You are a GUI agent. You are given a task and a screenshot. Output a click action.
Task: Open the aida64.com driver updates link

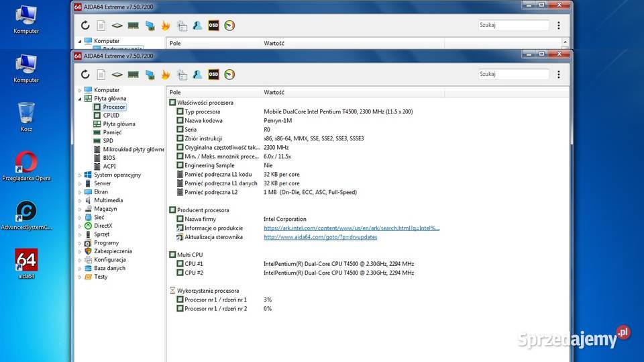pos(320,237)
